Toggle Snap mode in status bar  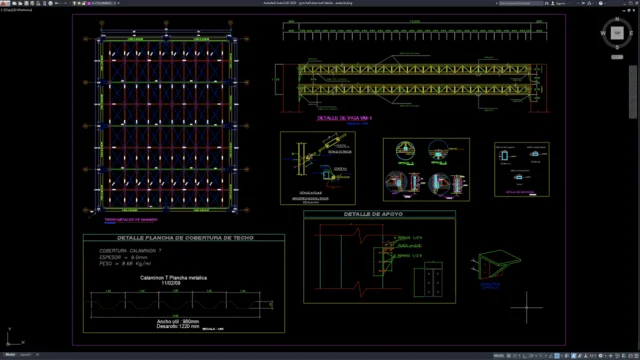click(515, 356)
